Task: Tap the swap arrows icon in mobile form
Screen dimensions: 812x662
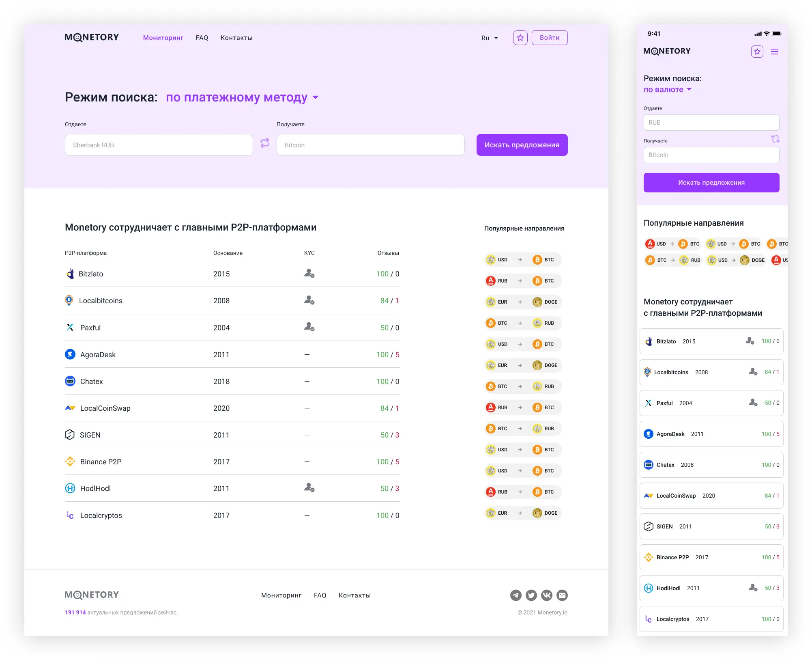Action: point(775,139)
